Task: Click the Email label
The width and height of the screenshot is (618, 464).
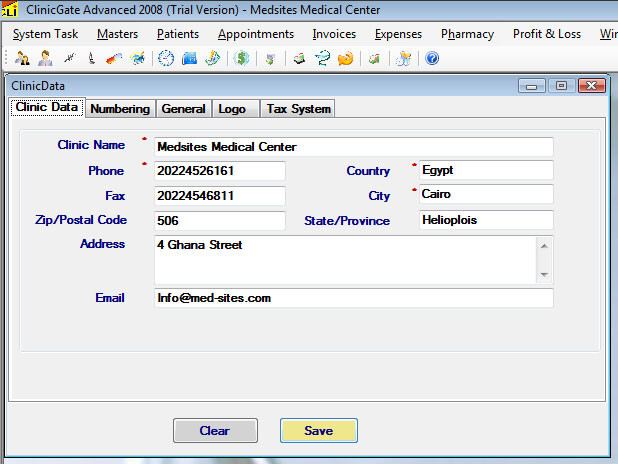Action: point(110,298)
